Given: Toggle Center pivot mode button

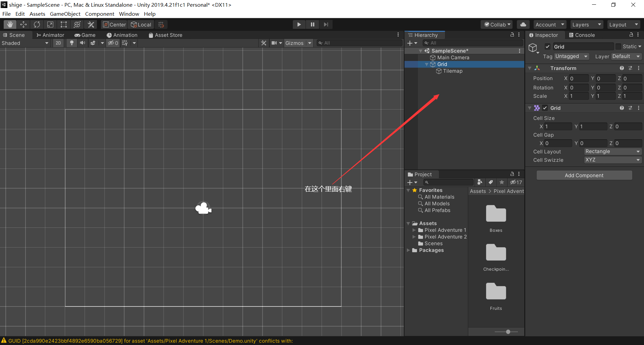Looking at the screenshot, I should [114, 24].
